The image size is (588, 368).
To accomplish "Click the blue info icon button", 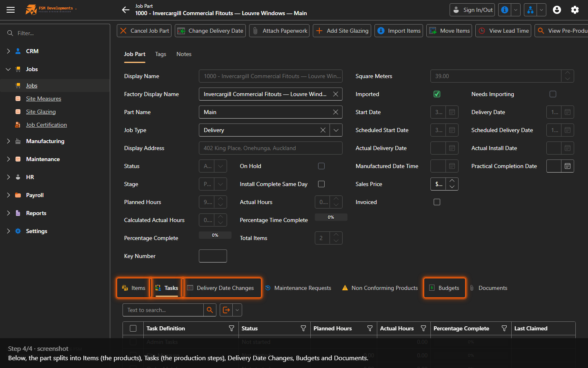I will (505, 10).
